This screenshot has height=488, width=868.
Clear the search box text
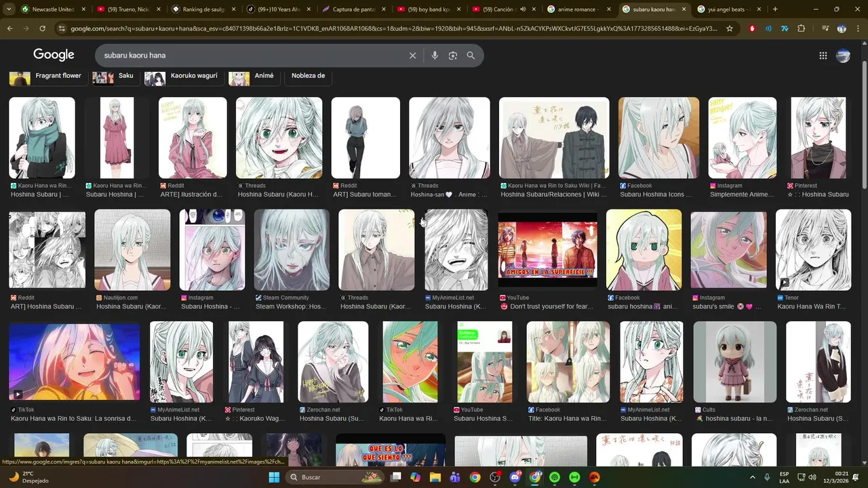[412, 56]
